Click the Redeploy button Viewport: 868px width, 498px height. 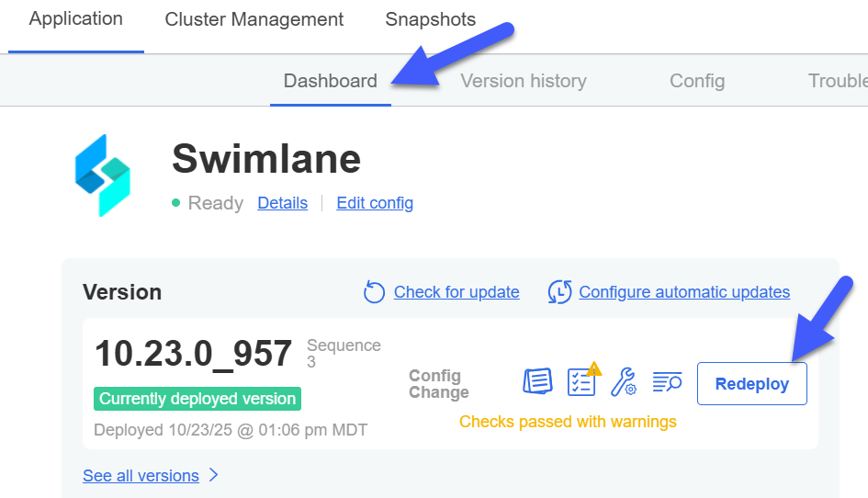(751, 384)
